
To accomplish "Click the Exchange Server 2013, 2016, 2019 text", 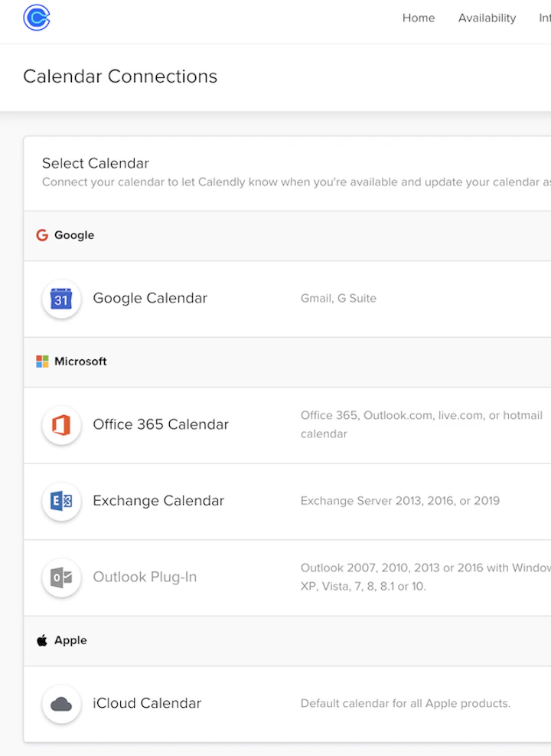I will (399, 501).
